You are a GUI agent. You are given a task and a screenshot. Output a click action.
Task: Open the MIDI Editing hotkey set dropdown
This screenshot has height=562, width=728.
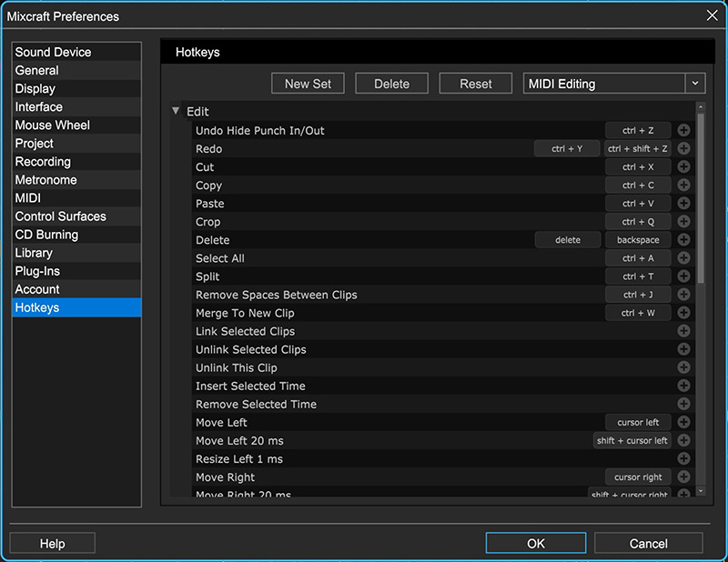coord(604,84)
